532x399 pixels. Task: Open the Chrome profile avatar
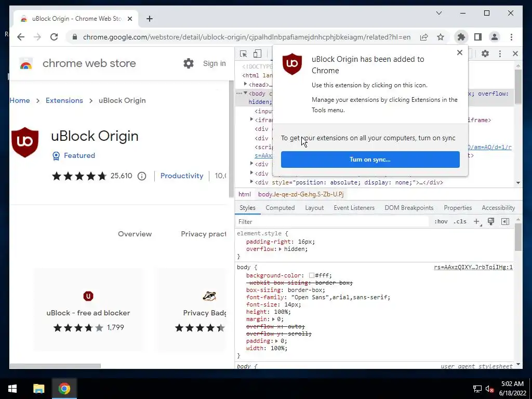coord(495,37)
